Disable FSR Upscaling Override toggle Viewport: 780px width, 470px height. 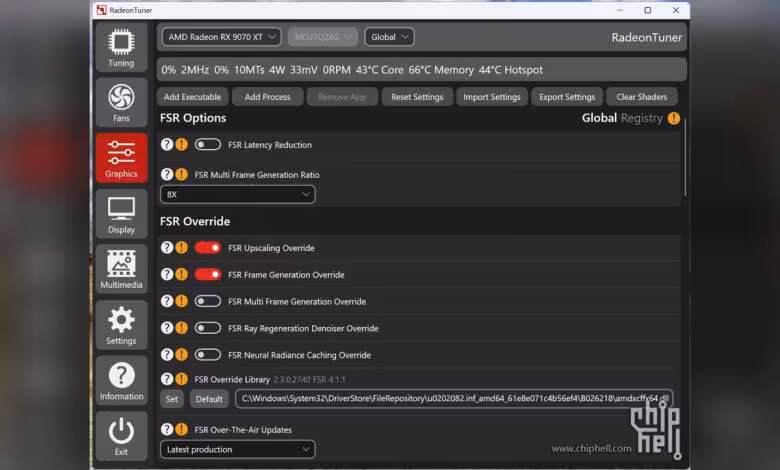(x=208, y=247)
